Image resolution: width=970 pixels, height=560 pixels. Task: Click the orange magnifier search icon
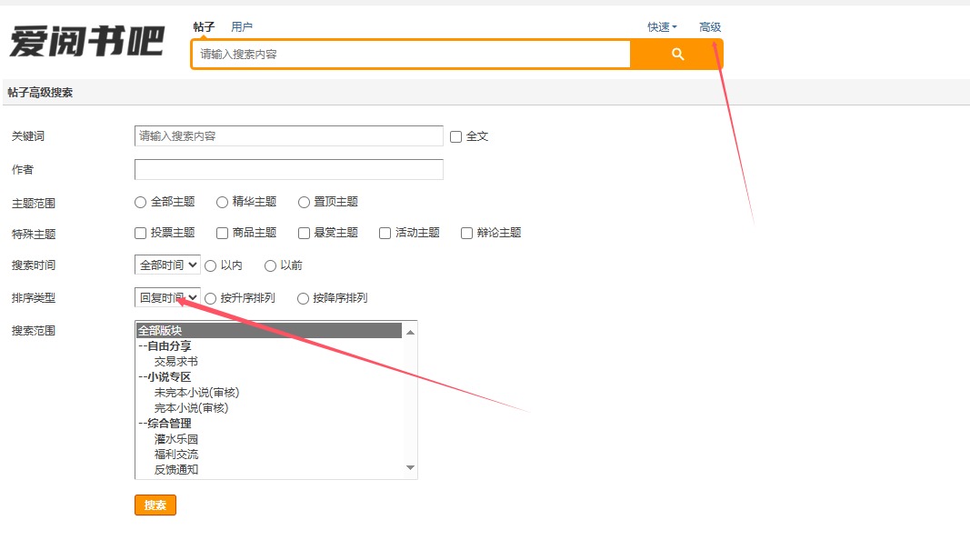pos(676,55)
